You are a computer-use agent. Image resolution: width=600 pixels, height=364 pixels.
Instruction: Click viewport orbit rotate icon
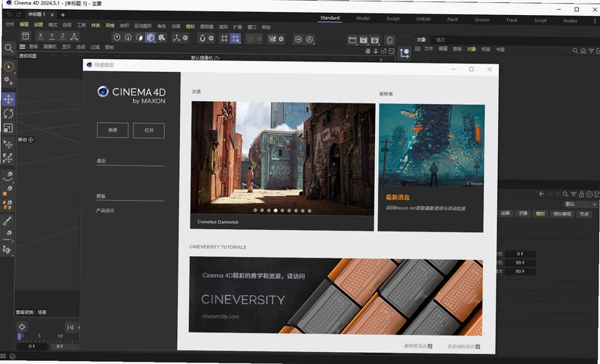tap(383, 51)
